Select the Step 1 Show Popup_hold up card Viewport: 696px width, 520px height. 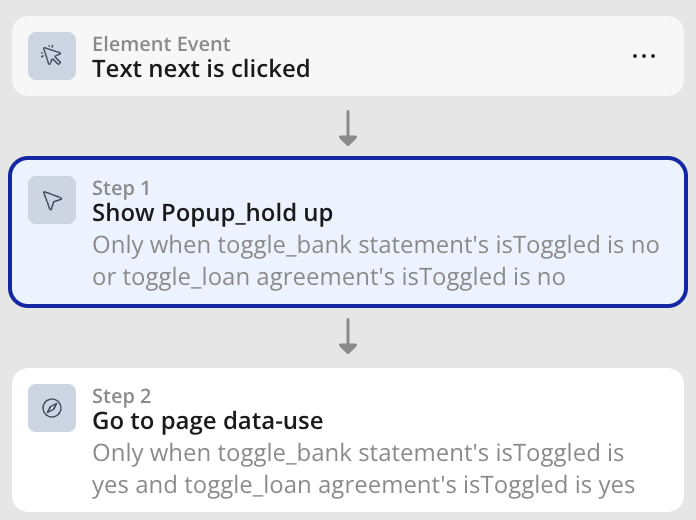[348, 232]
